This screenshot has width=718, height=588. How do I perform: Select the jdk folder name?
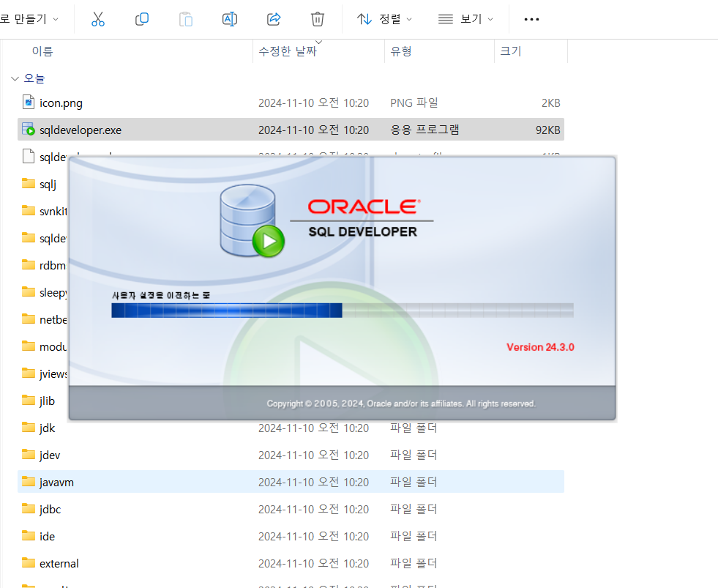(x=47, y=428)
